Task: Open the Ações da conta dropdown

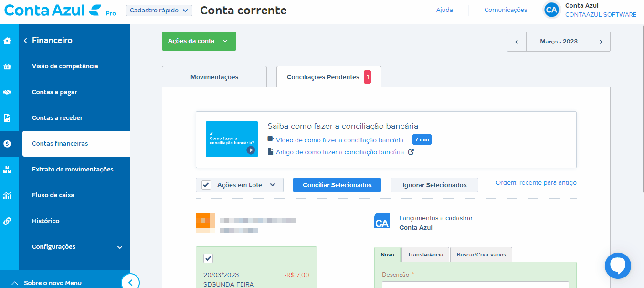Action: 199,41
